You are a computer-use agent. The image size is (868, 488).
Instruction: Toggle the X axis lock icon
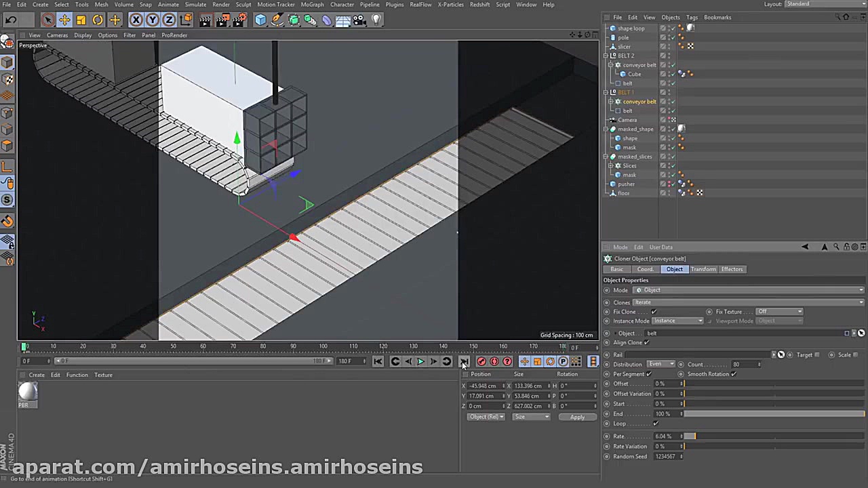[x=136, y=20]
